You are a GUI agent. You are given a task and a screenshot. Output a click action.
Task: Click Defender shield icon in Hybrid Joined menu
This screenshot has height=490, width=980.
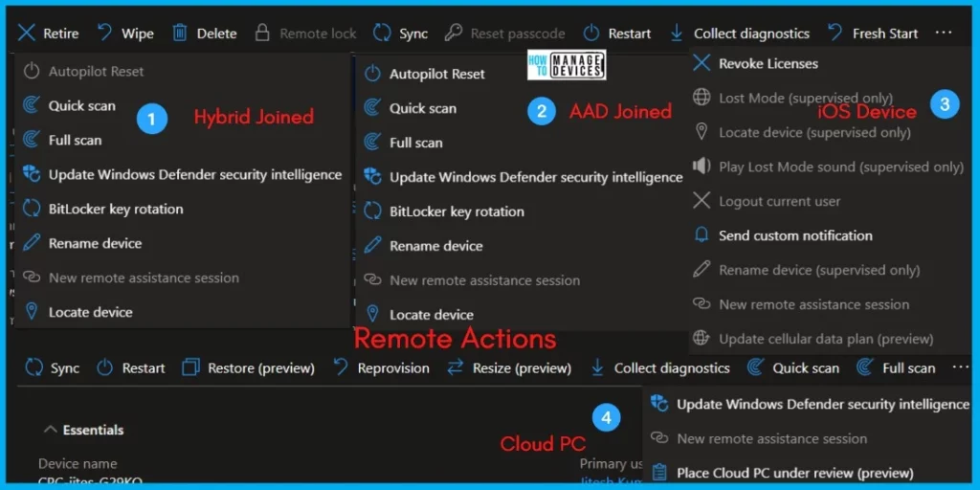(x=32, y=174)
